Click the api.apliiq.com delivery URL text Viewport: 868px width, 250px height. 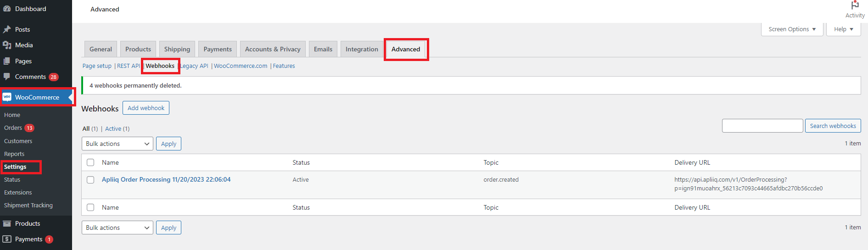748,184
